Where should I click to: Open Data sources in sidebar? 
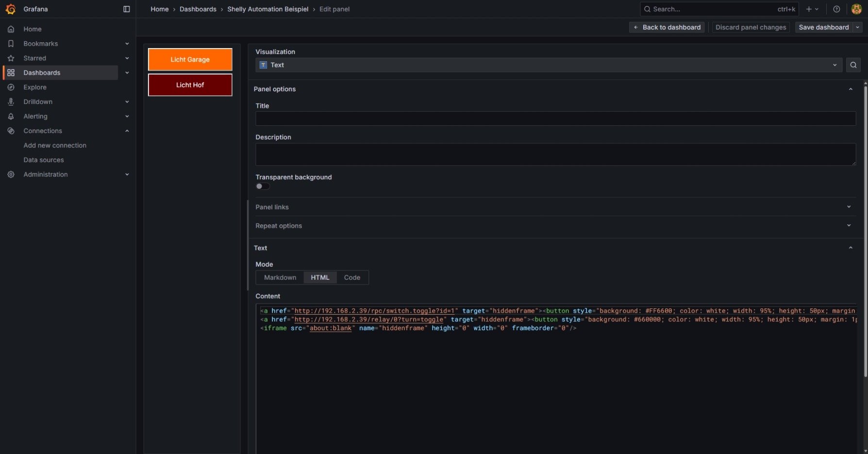(x=44, y=160)
